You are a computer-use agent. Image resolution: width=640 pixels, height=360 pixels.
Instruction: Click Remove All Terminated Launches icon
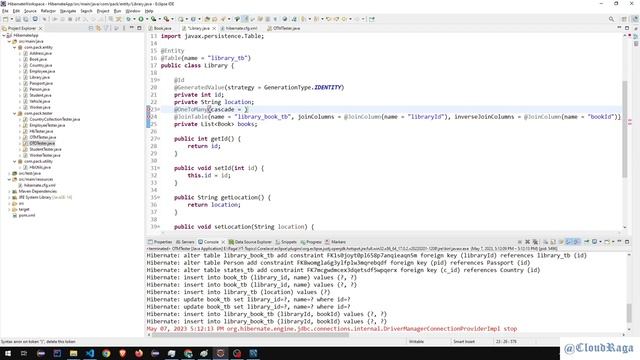point(535,242)
